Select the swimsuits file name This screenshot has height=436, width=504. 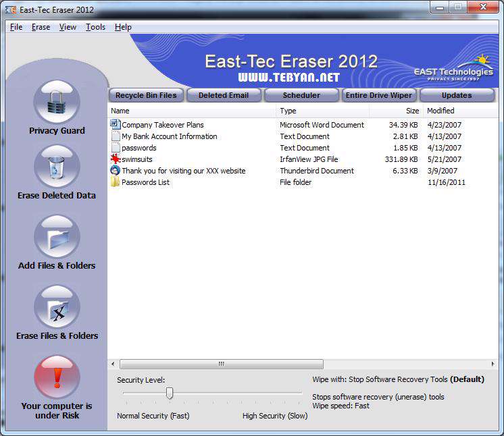pos(137,159)
